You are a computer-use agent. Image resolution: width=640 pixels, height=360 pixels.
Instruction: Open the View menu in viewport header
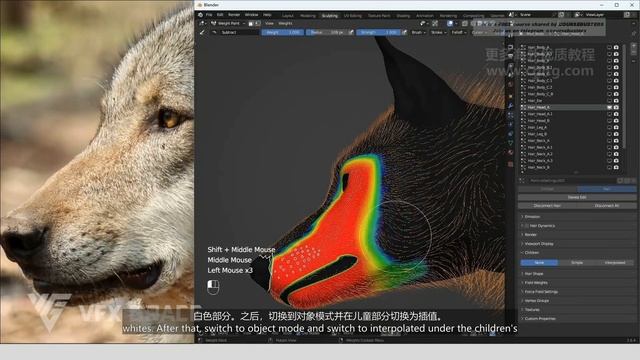(269, 24)
